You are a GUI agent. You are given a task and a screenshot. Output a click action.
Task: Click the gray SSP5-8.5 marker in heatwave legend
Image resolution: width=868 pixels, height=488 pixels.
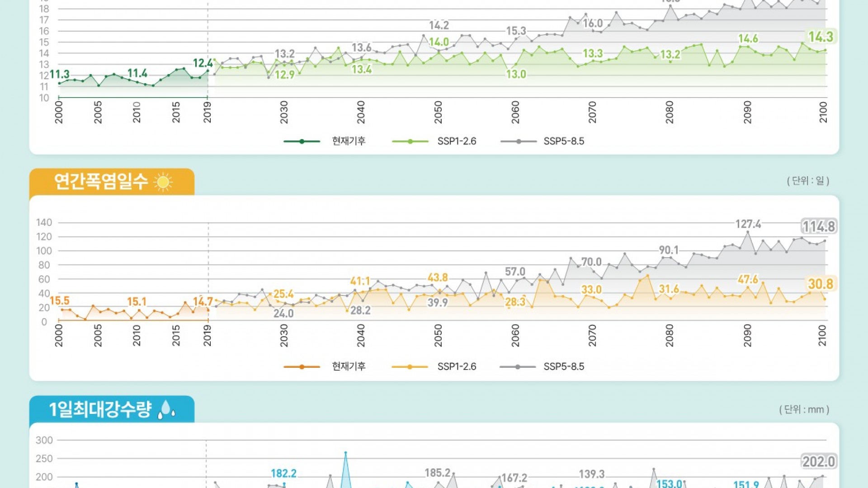click(x=518, y=367)
